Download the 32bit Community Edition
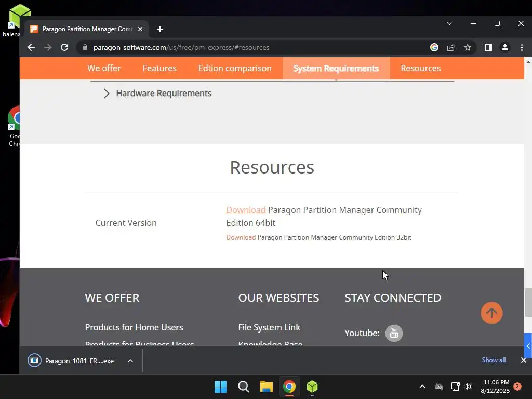This screenshot has width=532, height=399. pyautogui.click(x=241, y=237)
